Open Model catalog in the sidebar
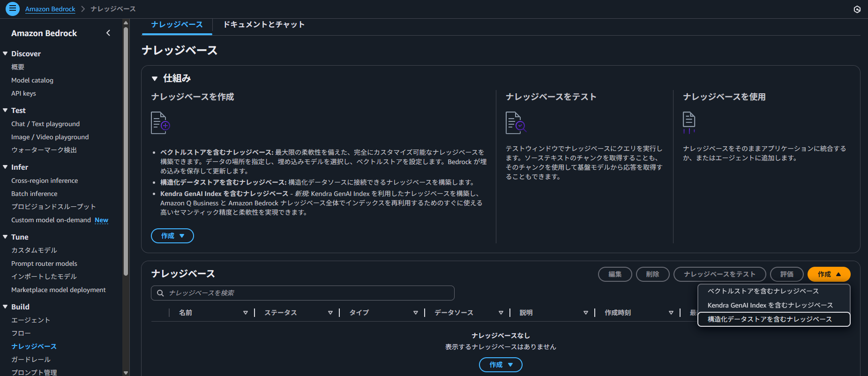This screenshot has width=868, height=376. [32, 80]
